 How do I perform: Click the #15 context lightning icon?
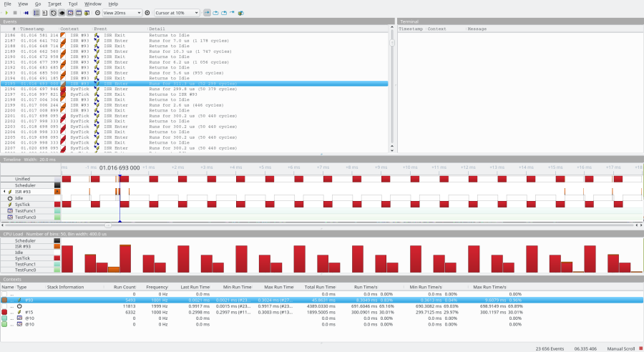tap(19, 312)
